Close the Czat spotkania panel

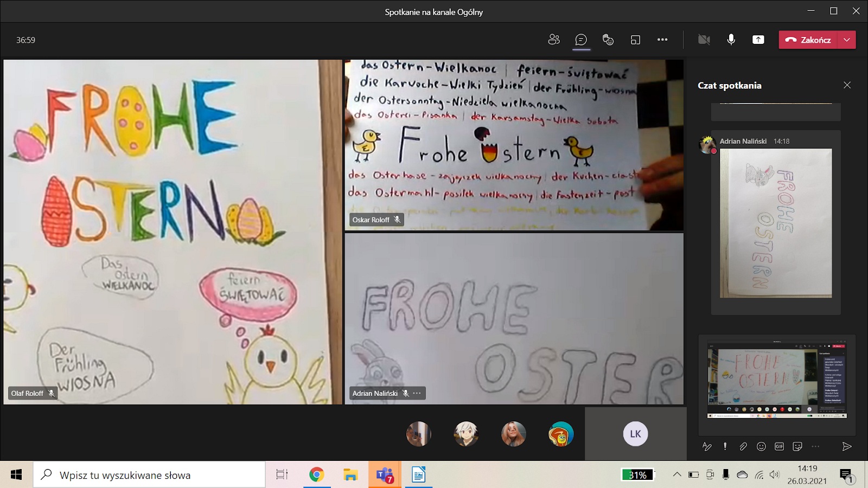click(x=847, y=85)
